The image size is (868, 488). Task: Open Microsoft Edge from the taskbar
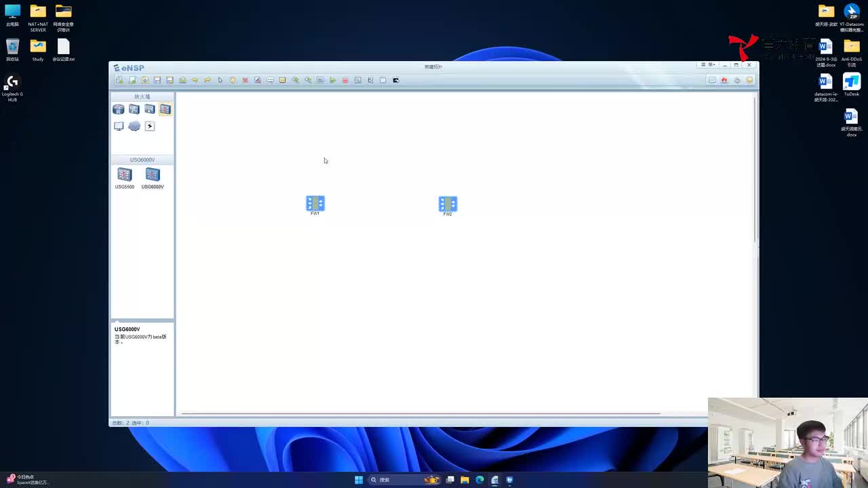click(x=479, y=480)
